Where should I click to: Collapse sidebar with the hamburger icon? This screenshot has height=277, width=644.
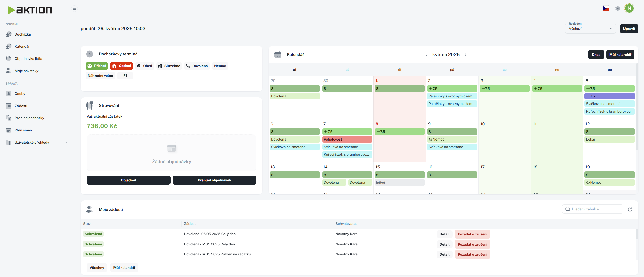pyautogui.click(x=74, y=9)
